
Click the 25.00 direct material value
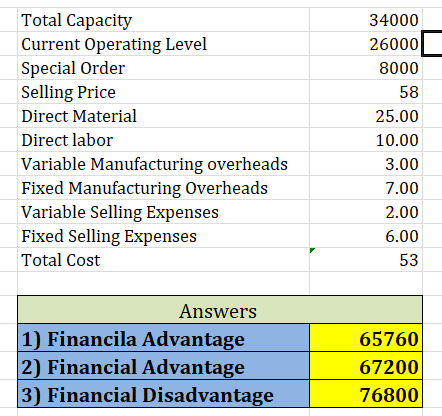pos(366,116)
